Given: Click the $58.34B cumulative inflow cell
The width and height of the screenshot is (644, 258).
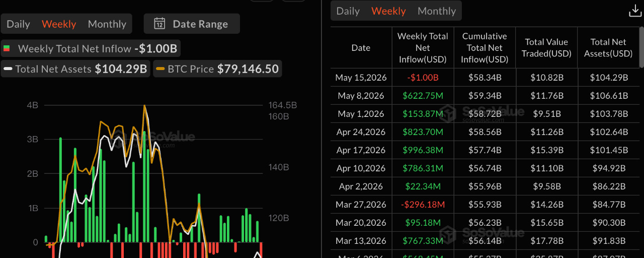Looking at the screenshot, I should point(485,78).
